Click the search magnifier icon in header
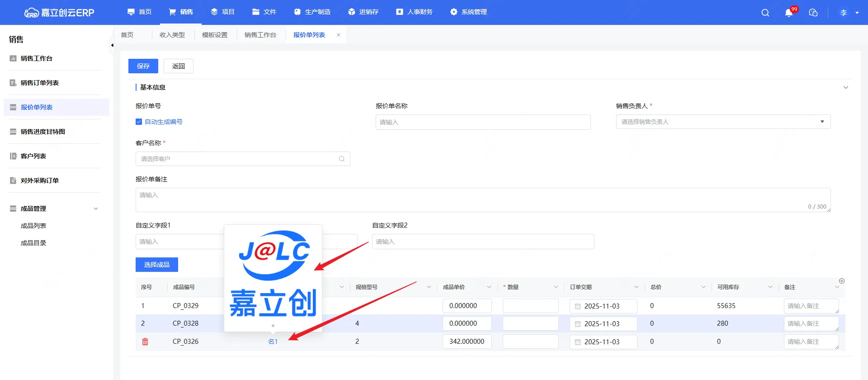The image size is (868, 380). point(765,13)
